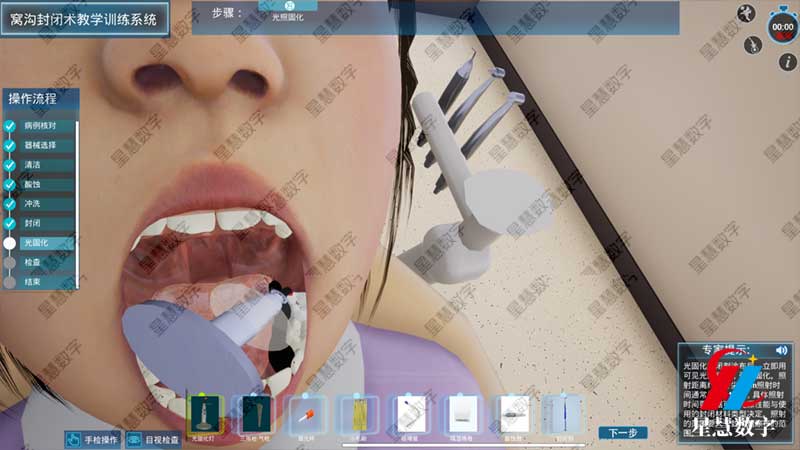This screenshot has height=450, width=800.
Task: Click the 病例核对 step checkmark
Action: coord(10,127)
